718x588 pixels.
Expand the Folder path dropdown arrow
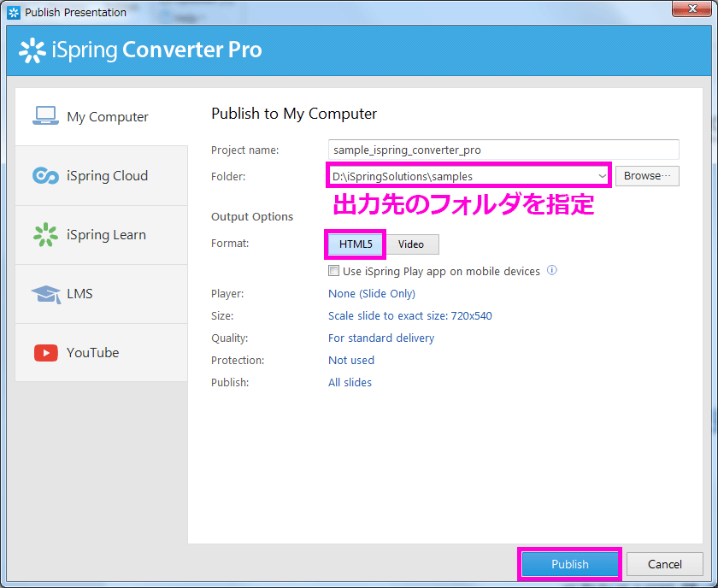click(602, 176)
